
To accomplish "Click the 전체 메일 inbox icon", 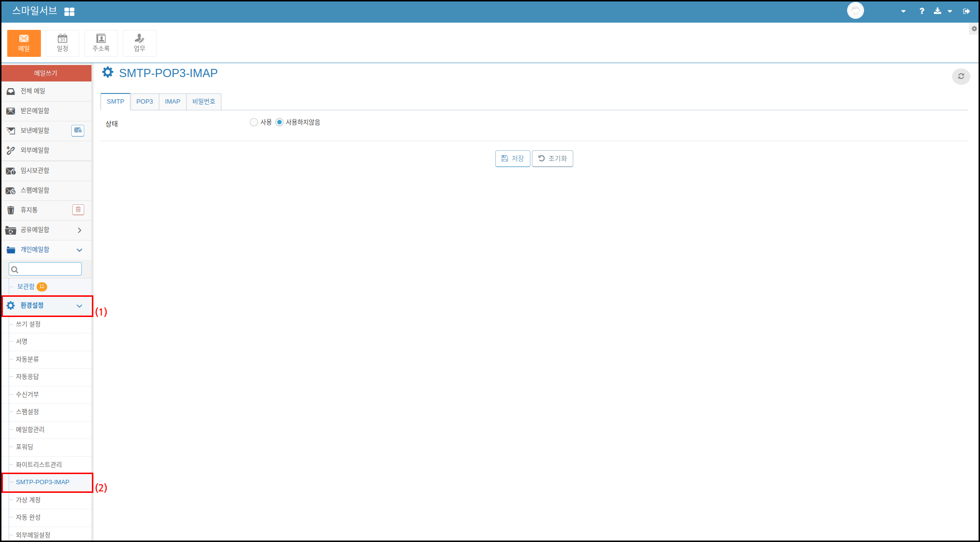I will tap(11, 91).
